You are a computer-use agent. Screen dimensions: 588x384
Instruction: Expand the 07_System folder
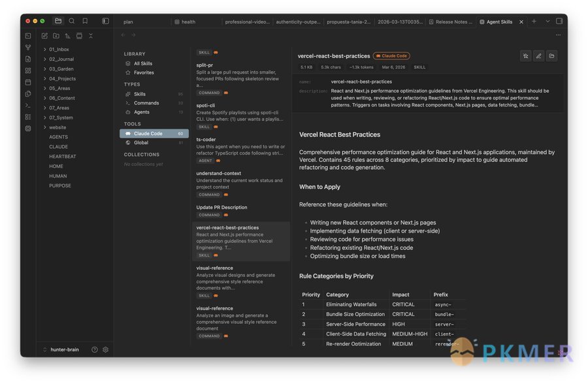[61, 118]
